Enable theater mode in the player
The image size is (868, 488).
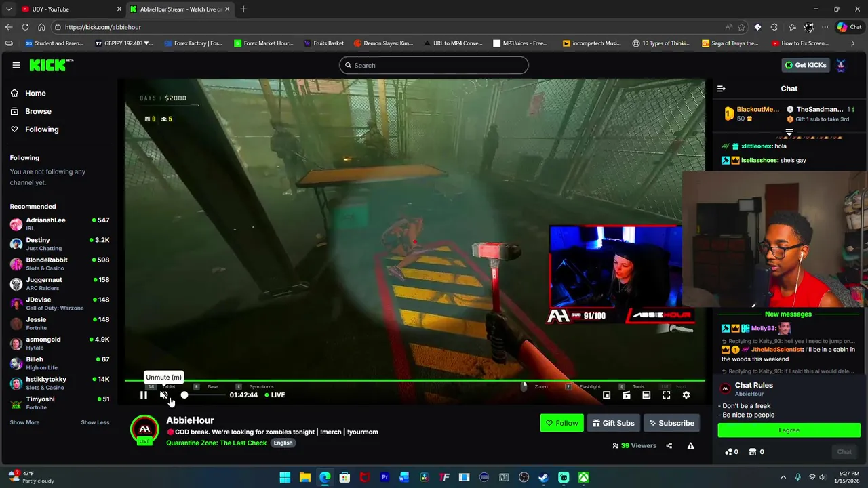click(x=646, y=395)
